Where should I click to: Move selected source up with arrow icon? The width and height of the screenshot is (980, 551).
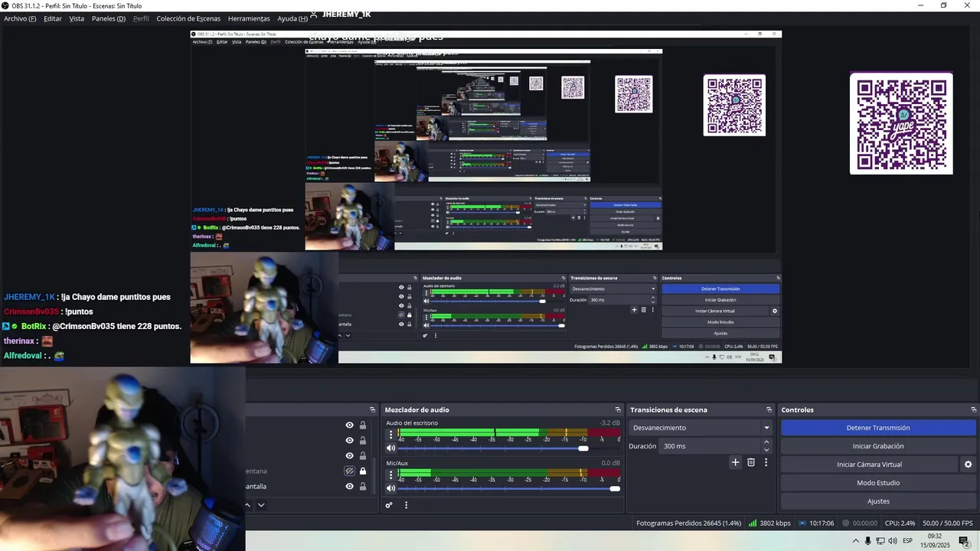[247, 505]
